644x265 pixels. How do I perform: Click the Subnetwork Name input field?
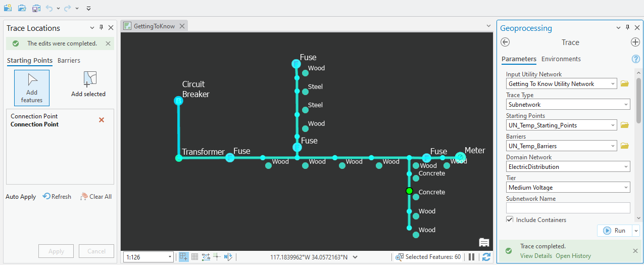click(x=568, y=208)
